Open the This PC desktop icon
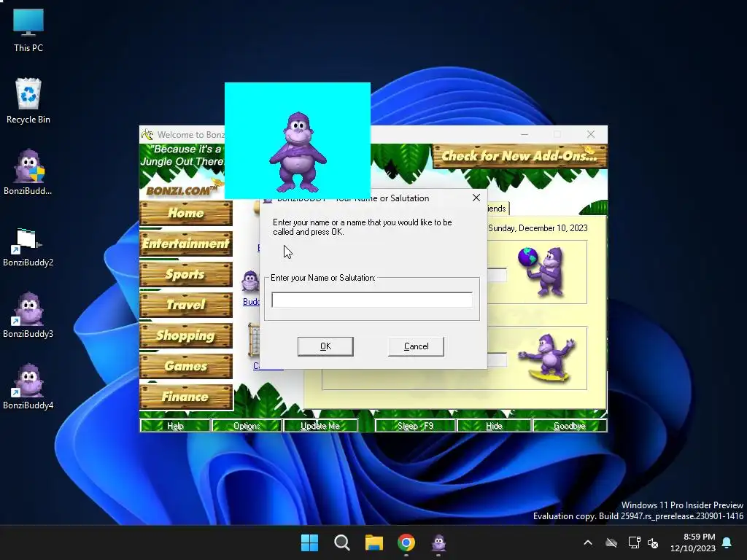Screen dimensions: 747x560 click(28, 29)
